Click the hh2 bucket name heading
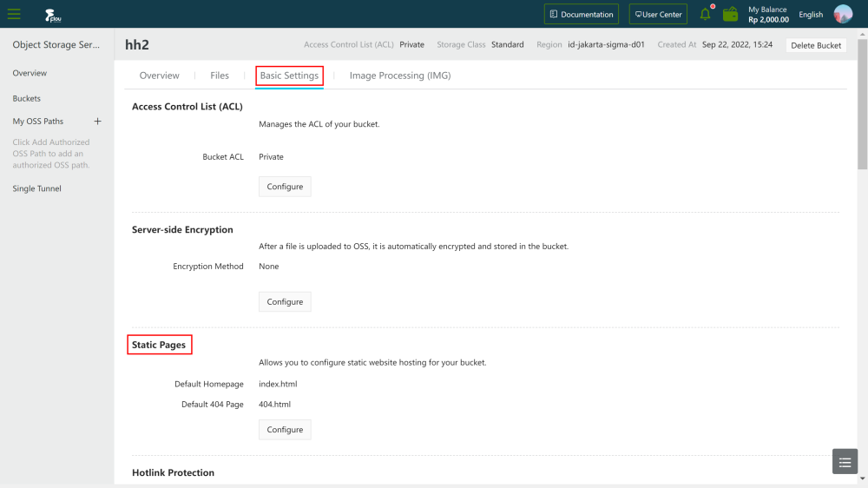 pyautogui.click(x=137, y=45)
